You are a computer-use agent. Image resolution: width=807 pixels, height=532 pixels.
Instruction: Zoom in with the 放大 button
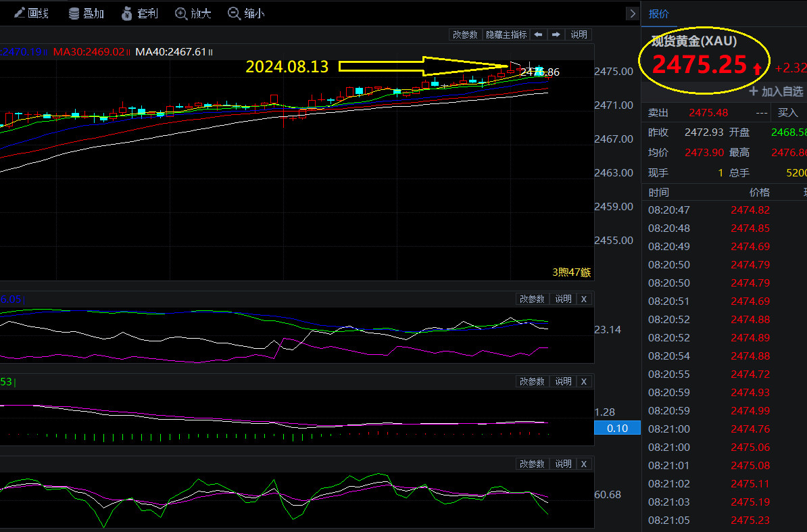coord(193,13)
